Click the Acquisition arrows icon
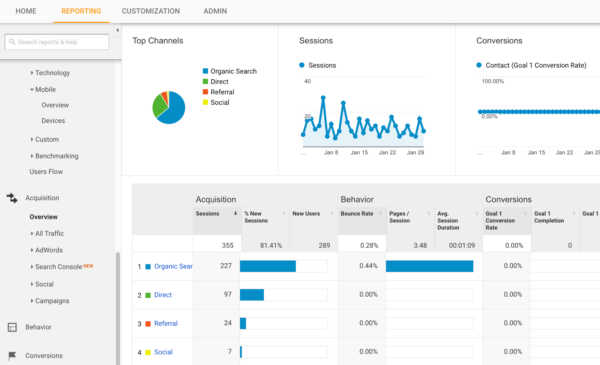The width and height of the screenshot is (600, 365). (12, 198)
